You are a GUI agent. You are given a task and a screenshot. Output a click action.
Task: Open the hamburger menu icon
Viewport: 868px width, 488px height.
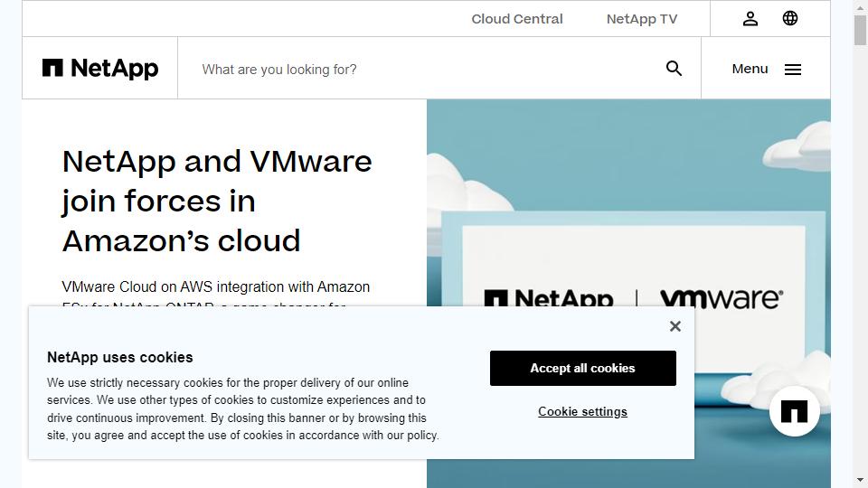point(793,70)
